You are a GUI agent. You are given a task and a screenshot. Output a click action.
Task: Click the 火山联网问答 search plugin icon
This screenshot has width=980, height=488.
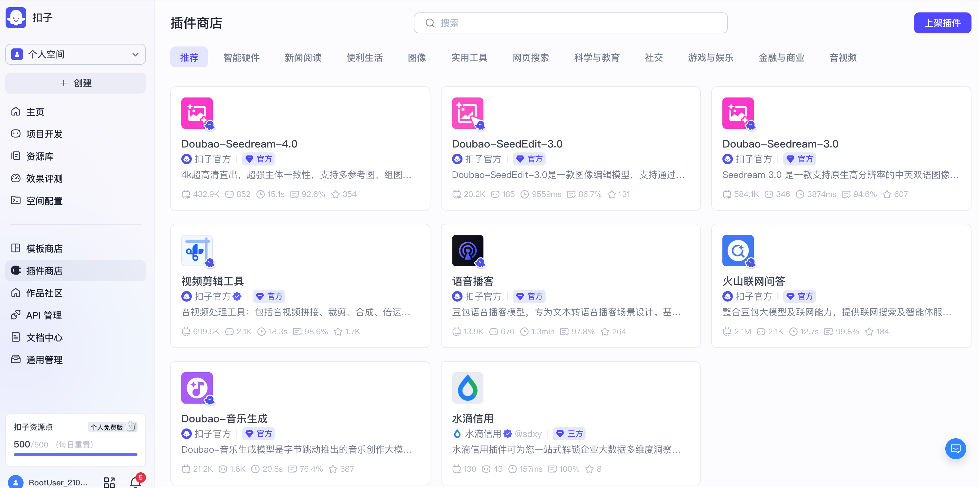click(738, 251)
